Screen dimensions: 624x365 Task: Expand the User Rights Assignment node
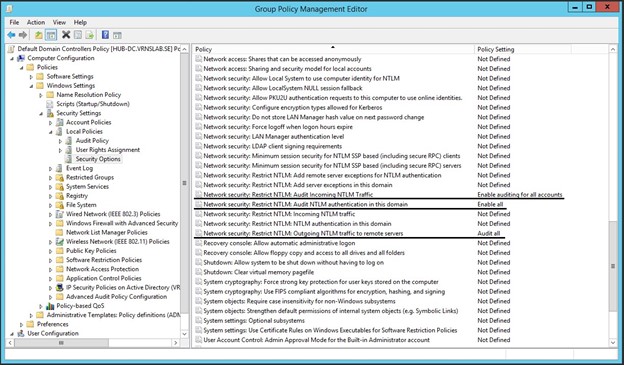(x=60, y=150)
